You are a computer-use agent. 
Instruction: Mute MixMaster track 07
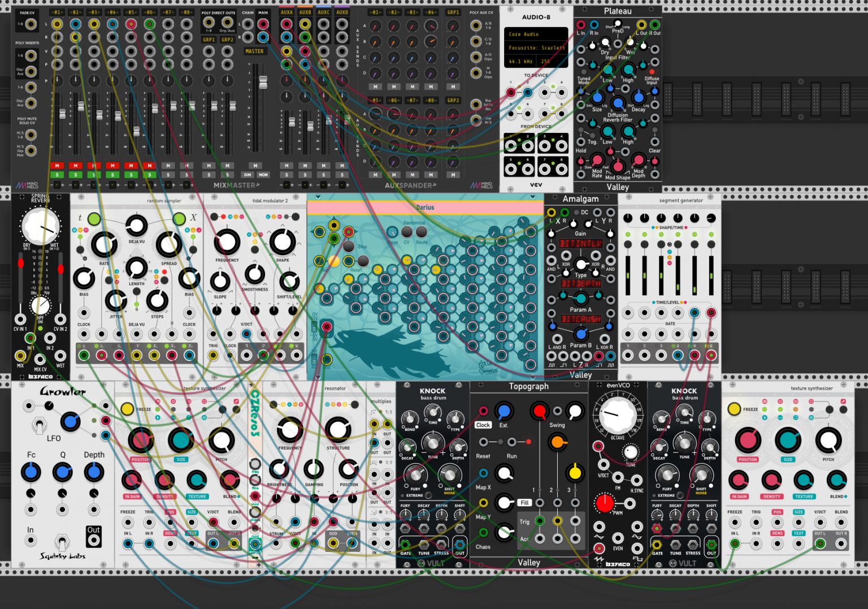point(168,166)
